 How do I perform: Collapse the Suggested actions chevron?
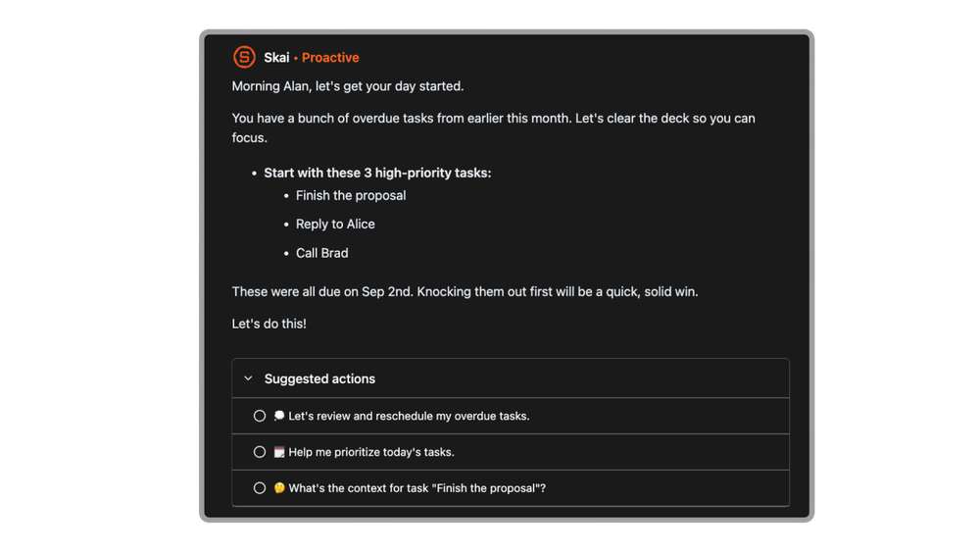click(x=248, y=378)
